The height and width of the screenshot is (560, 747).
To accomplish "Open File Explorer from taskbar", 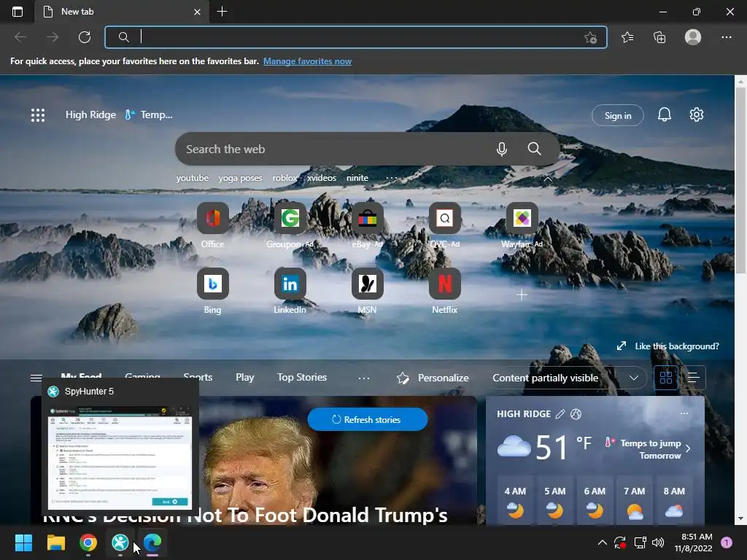I will (x=55, y=542).
